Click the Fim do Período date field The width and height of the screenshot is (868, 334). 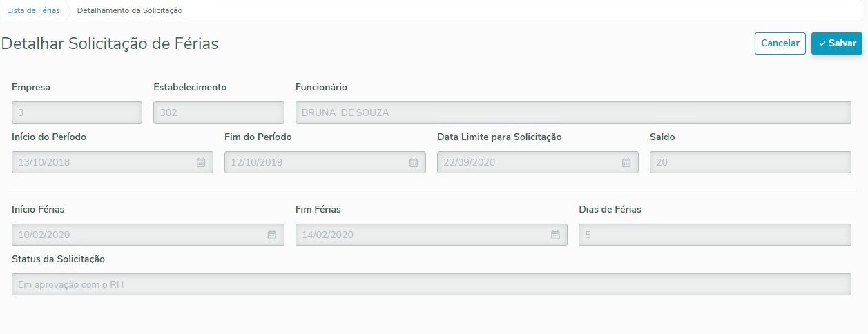click(316, 162)
